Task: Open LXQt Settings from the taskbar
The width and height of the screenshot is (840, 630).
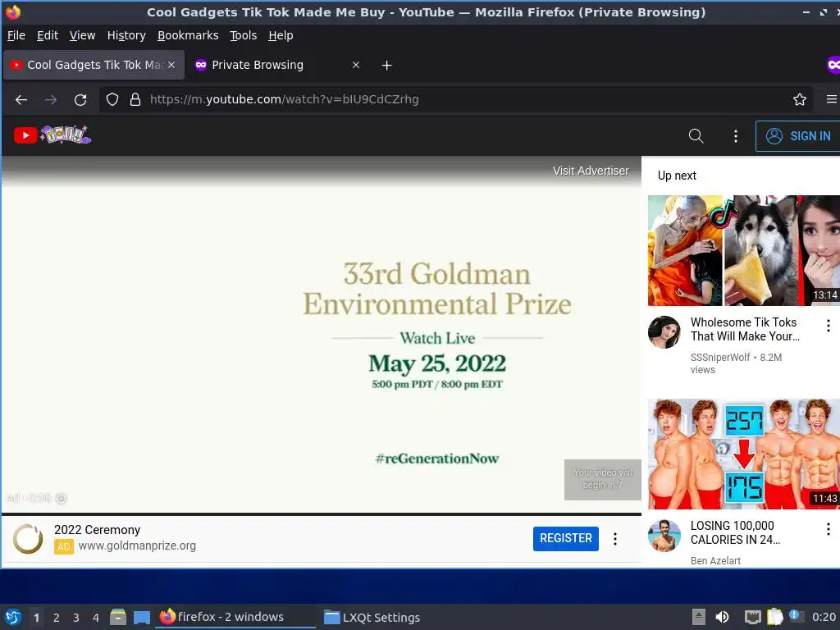Action: 372,617
